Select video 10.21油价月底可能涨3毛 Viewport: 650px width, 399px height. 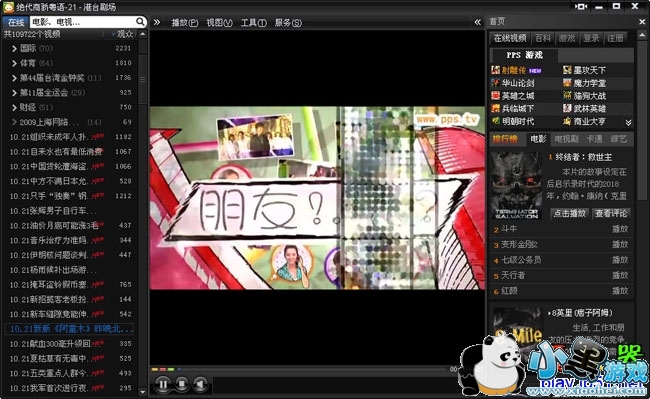pos(54,225)
